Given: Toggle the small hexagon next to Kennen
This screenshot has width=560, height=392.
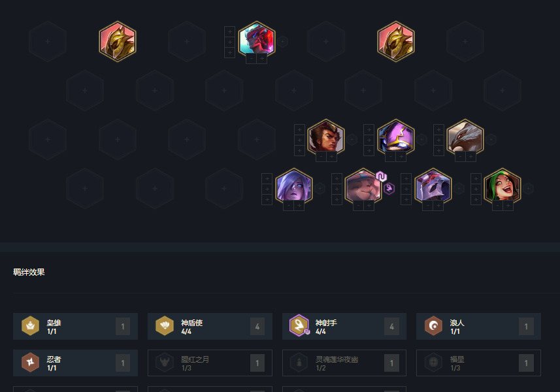Looking at the screenshot, I should coord(421,139).
